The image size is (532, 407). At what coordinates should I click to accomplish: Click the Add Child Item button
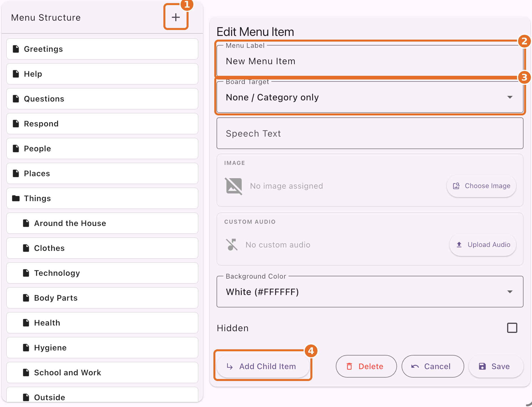(263, 366)
